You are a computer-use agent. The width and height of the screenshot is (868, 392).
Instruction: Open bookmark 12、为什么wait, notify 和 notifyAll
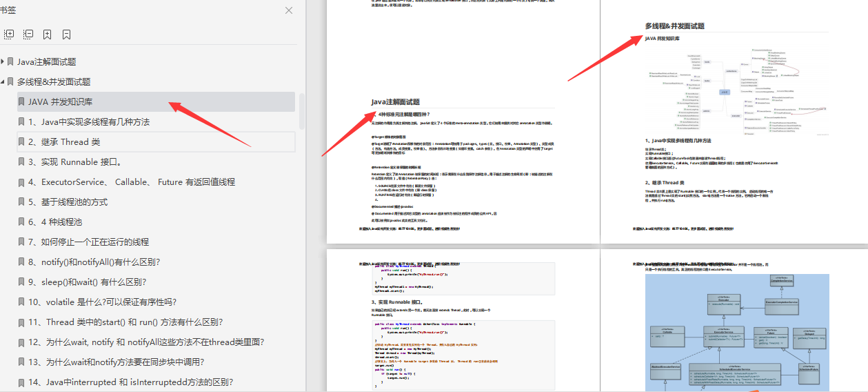point(147,342)
